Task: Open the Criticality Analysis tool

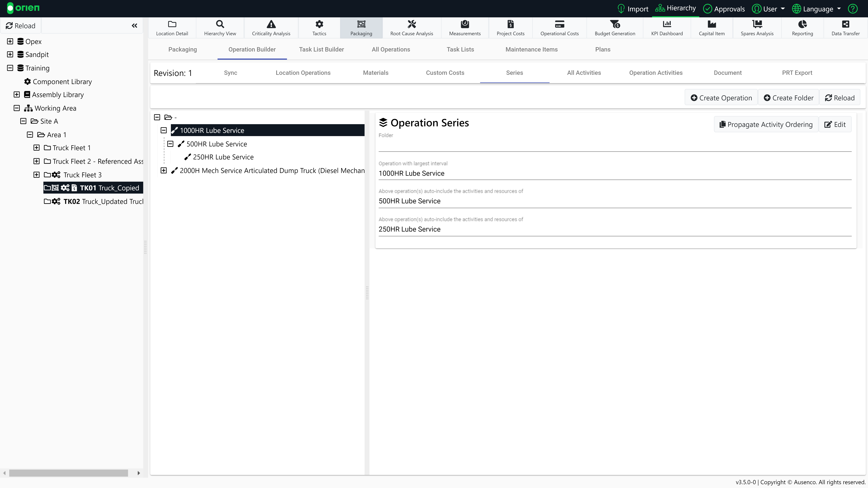Action: [271, 28]
